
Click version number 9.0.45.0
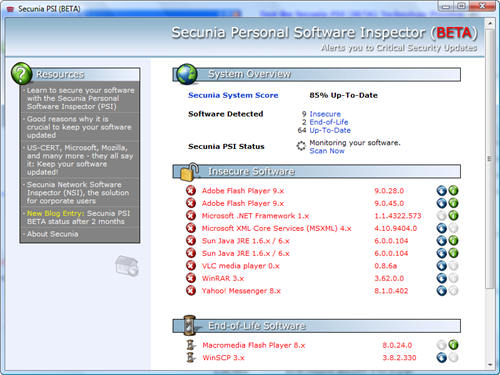389,203
